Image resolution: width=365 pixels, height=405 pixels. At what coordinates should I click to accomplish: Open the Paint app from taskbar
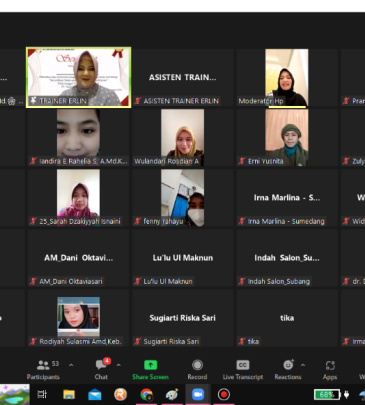pos(172,395)
